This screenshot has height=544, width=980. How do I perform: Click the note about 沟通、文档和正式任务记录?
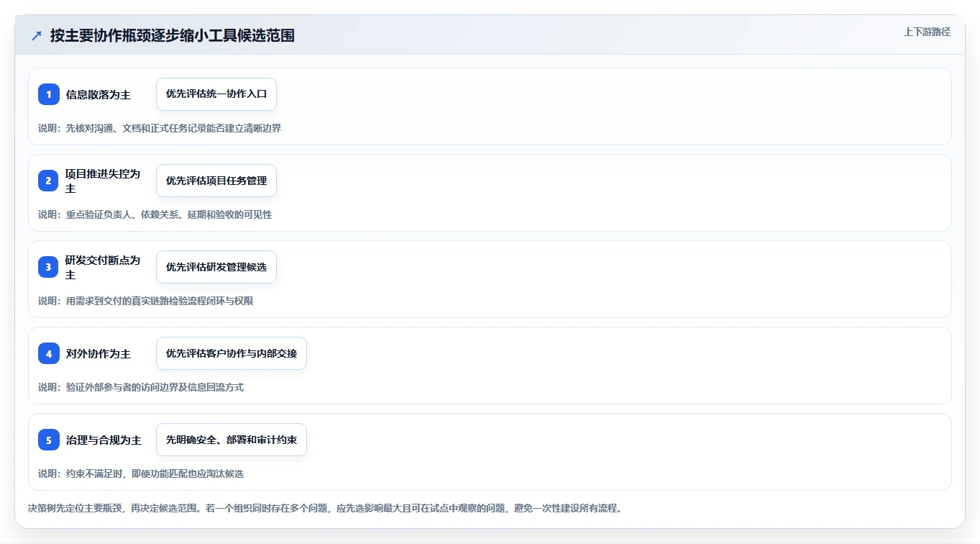tap(160, 128)
